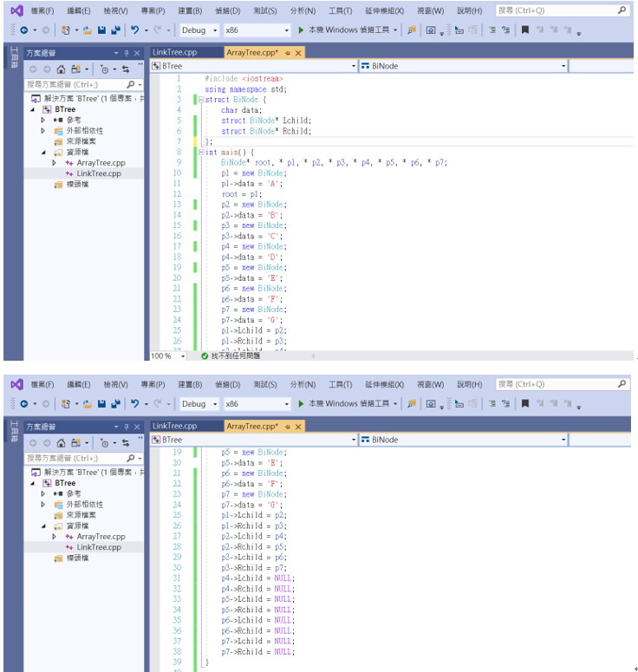The height and width of the screenshot is (672, 638).
Task: Click the green Start Debugging arrow in lower window
Action: [301, 404]
